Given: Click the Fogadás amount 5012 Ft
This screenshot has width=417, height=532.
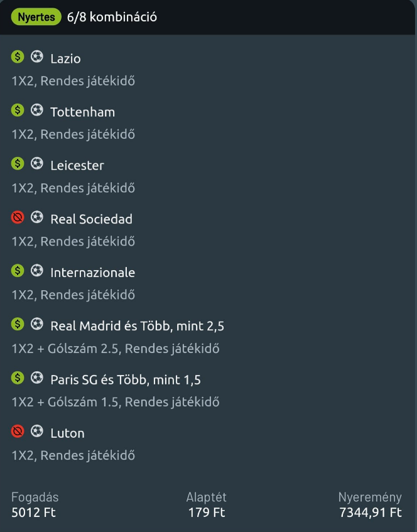Looking at the screenshot, I should 34,512.
